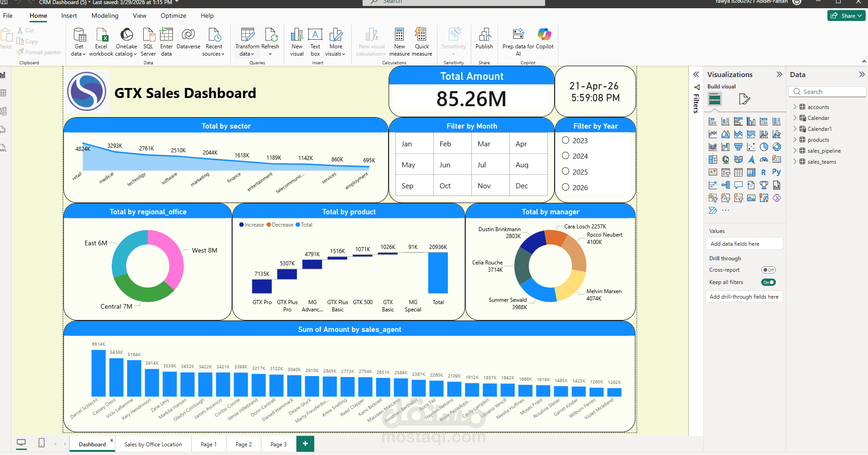Open the Insert ribbon tab
Viewport: 868px width, 455px height.
pos(69,16)
